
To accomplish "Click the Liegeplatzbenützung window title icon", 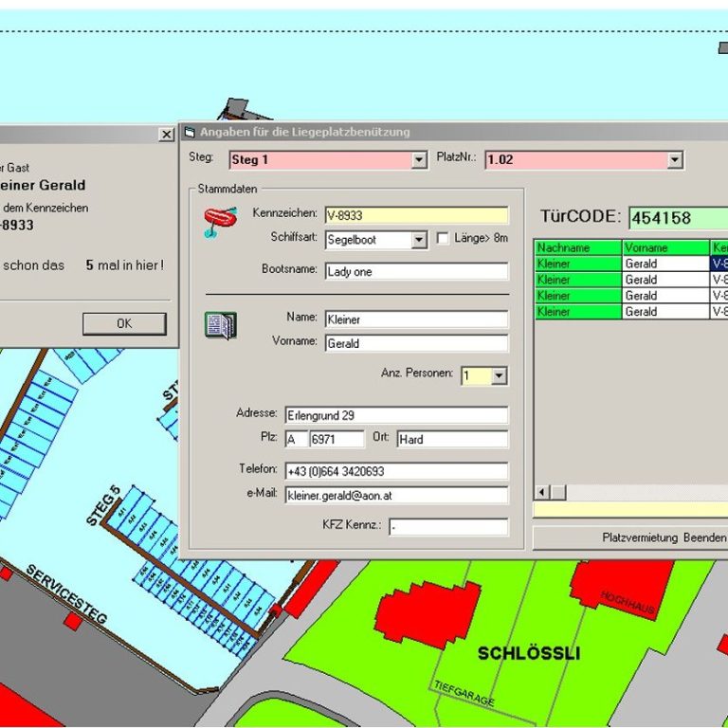I will click(x=190, y=132).
